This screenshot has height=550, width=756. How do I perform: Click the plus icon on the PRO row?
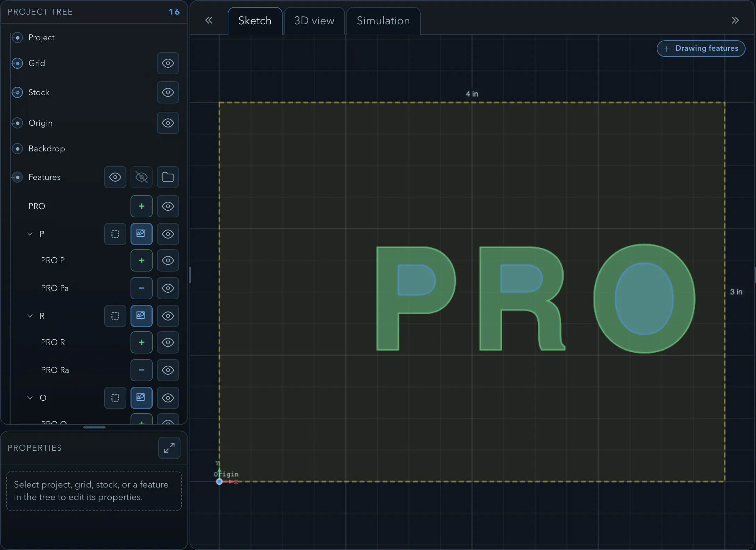point(141,206)
